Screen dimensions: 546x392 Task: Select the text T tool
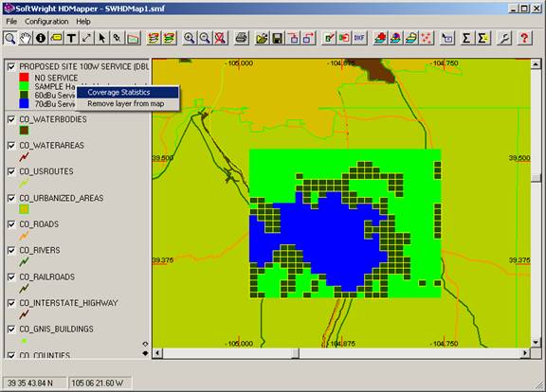(x=72, y=38)
